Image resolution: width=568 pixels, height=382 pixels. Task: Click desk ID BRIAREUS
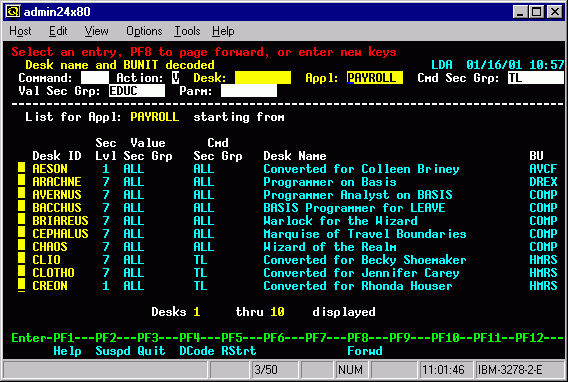point(60,221)
